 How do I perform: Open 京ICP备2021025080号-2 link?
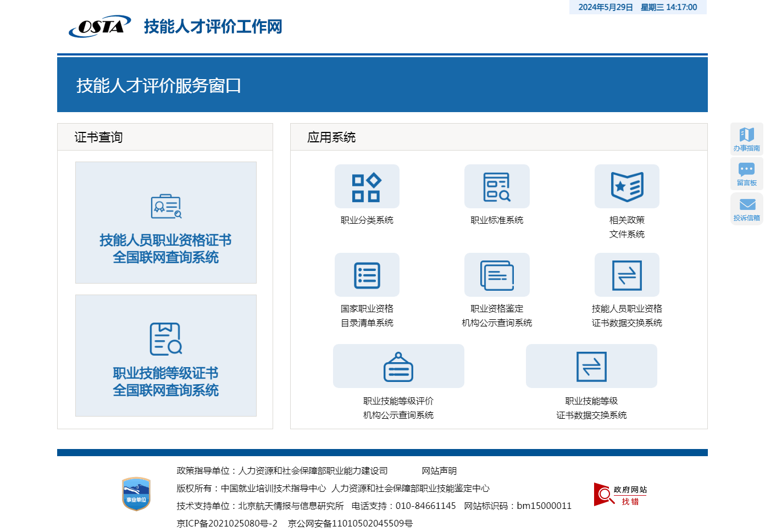click(x=227, y=523)
